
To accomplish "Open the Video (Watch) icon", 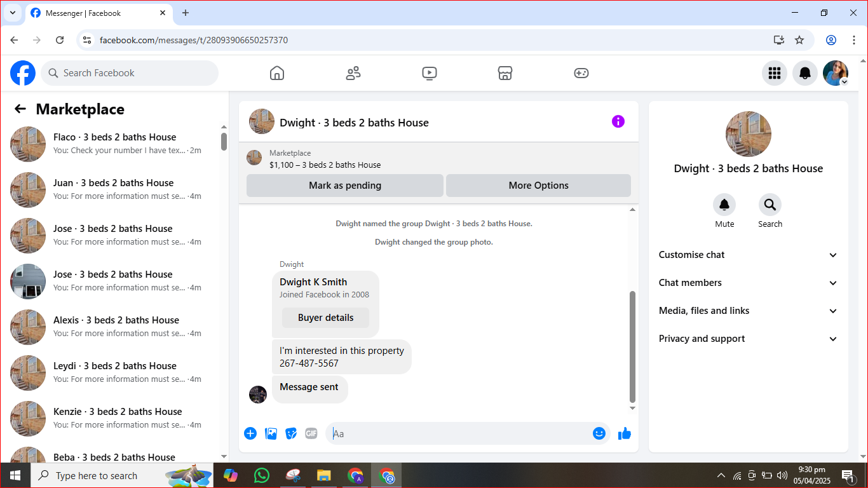I will [x=430, y=73].
